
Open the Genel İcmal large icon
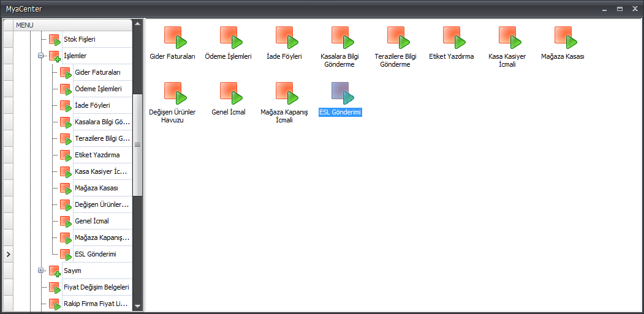tap(231, 93)
